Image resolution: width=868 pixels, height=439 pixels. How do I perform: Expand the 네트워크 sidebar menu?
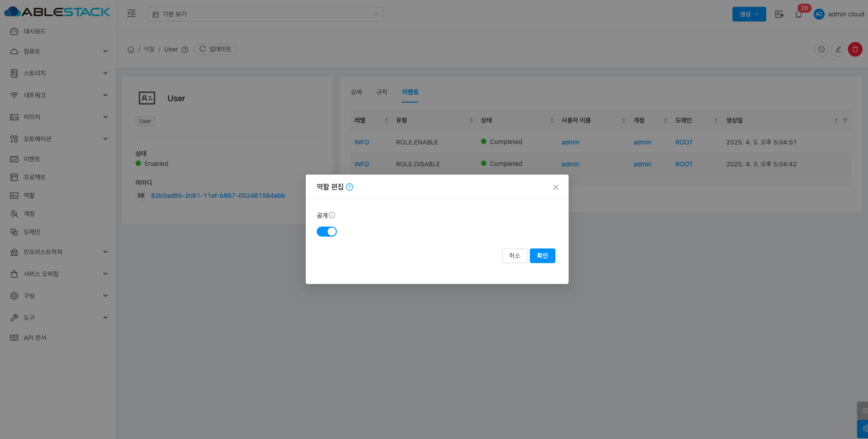click(x=58, y=95)
